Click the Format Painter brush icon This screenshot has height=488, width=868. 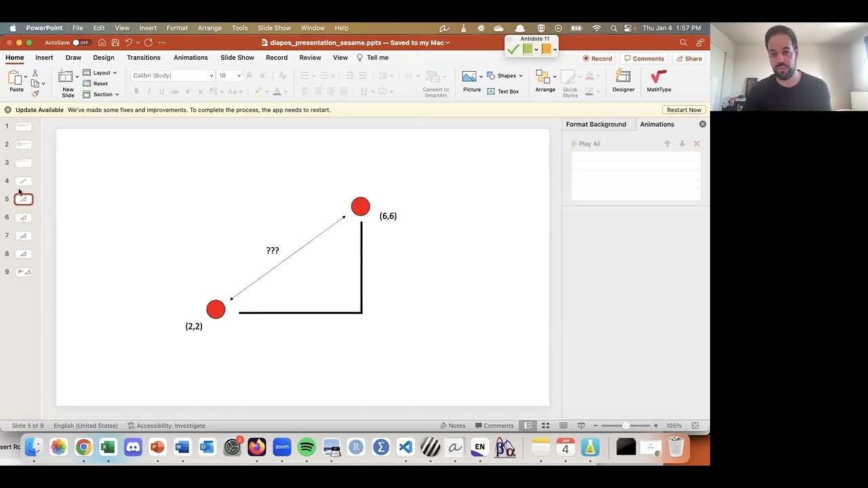click(35, 94)
